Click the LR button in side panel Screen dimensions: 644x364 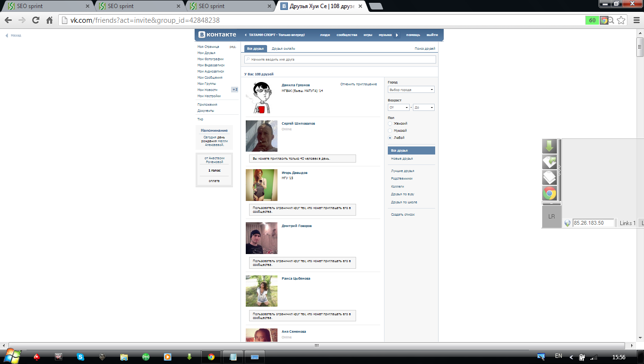[x=551, y=217]
